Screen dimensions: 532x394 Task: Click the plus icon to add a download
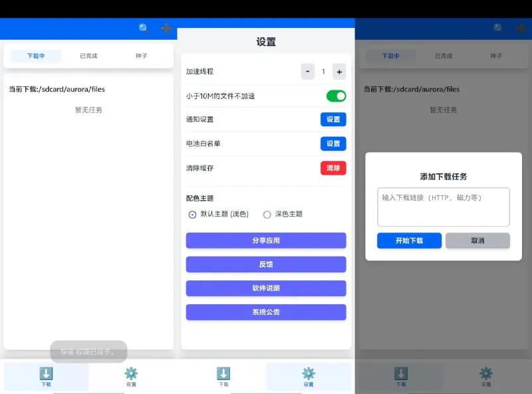pos(167,29)
